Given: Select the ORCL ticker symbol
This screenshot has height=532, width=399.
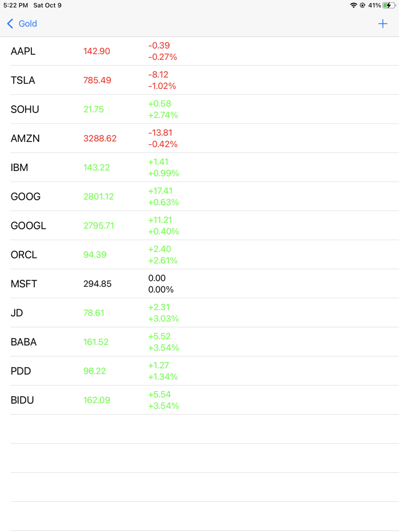Looking at the screenshot, I should coord(23,254).
